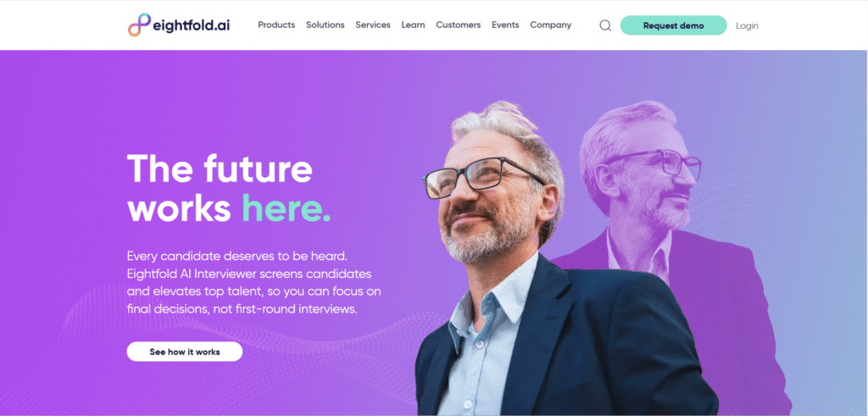
Task: Click the Request demo button
Action: [x=673, y=25]
